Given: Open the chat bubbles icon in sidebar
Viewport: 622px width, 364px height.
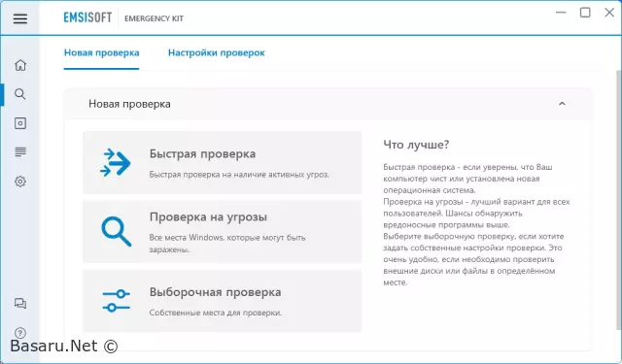Looking at the screenshot, I should (x=20, y=304).
